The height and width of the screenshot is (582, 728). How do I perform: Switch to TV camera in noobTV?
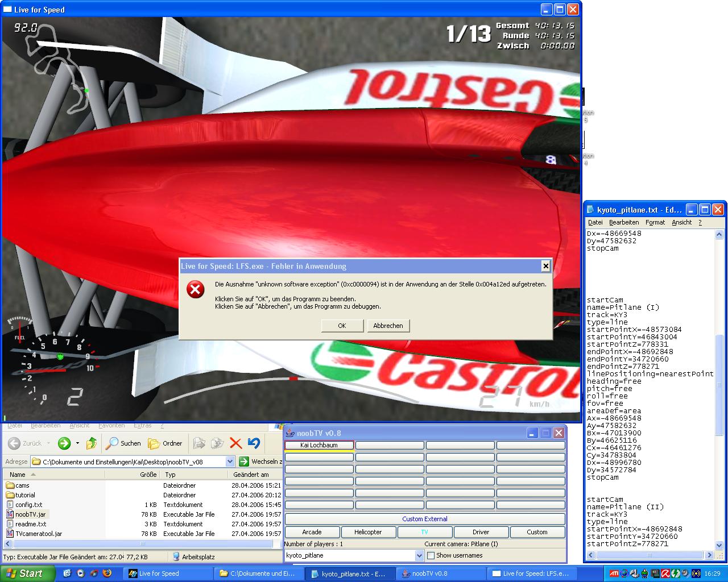(x=424, y=532)
